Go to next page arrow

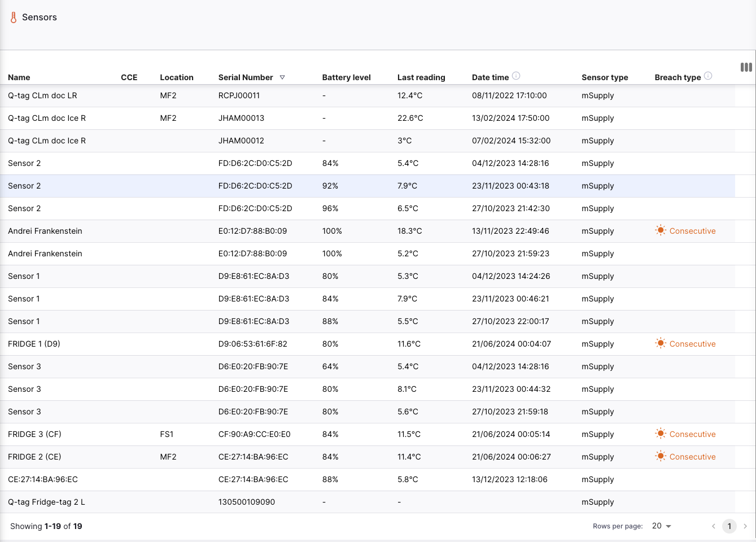[x=745, y=526]
